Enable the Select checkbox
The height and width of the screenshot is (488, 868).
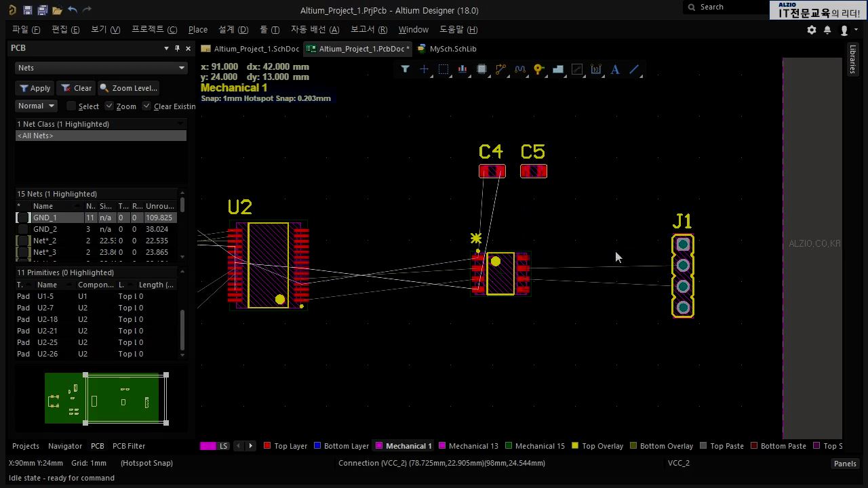(71, 106)
